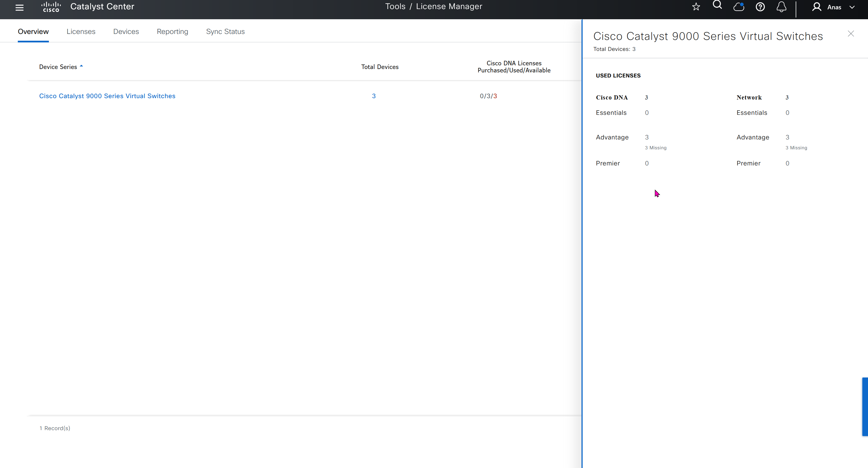Viewport: 868px width, 468px height.
Task: Click the blue side tab on right edge
Action: click(x=865, y=407)
